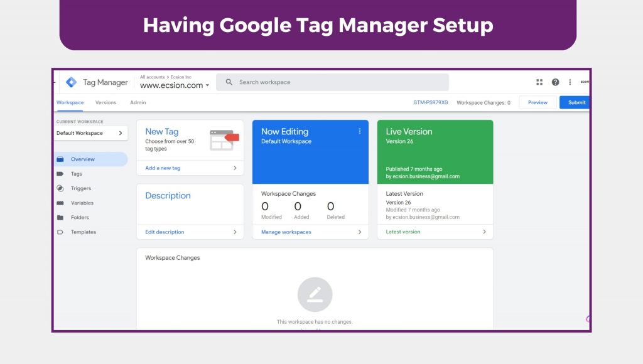Click the Added count of 0
The image size is (643, 364).
tap(298, 206)
